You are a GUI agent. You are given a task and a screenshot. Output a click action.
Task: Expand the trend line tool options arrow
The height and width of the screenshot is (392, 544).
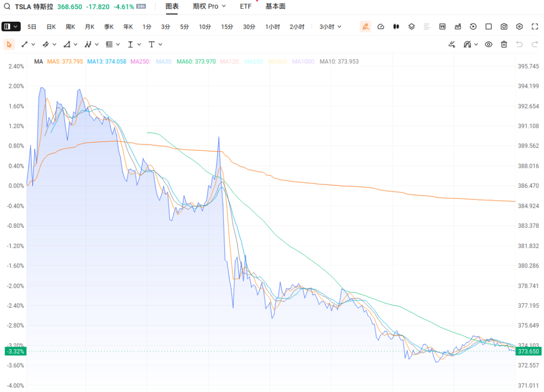click(33, 44)
